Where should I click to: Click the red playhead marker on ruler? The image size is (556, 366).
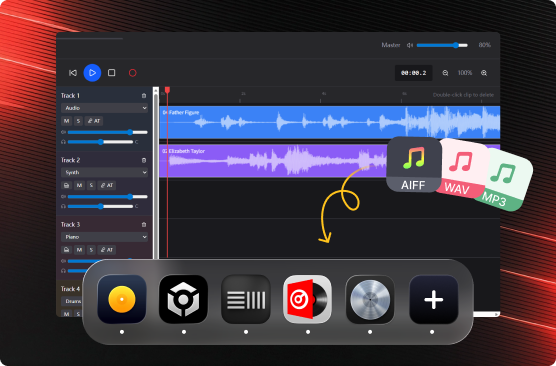(x=167, y=90)
